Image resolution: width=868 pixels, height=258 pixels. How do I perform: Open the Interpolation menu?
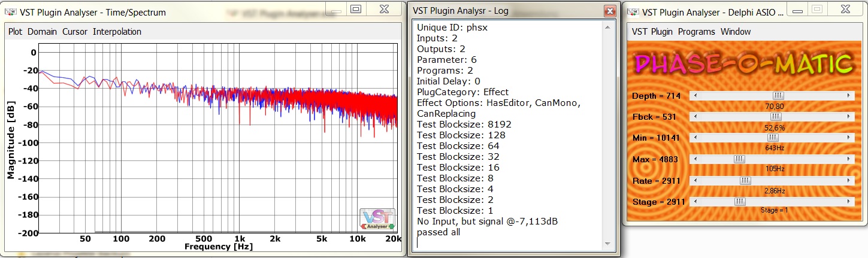point(117,32)
